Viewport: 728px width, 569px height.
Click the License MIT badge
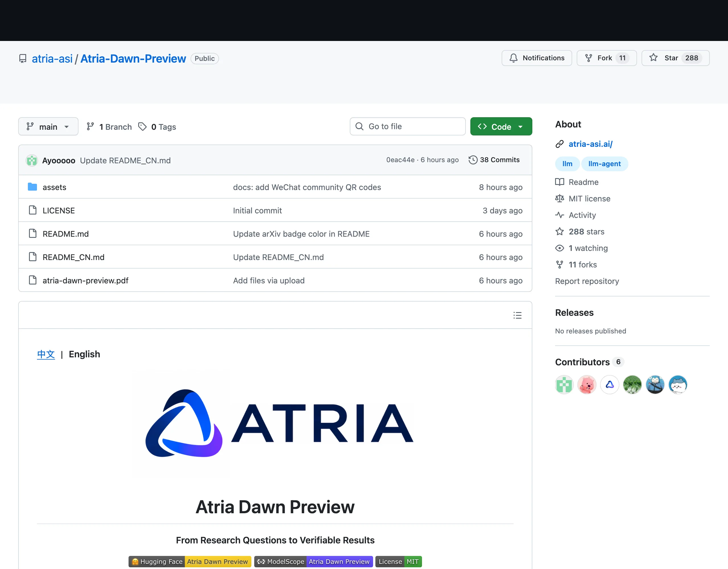click(x=399, y=562)
